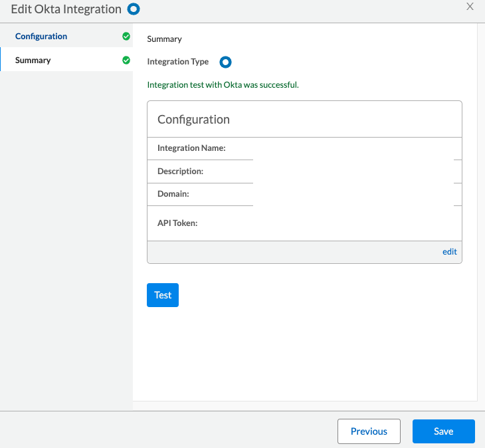
Task: Close the Edit Okta Integration dialog
Action: (470, 7)
